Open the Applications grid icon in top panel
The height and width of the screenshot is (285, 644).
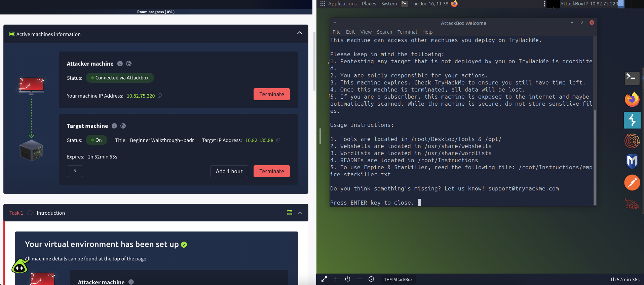point(323,4)
